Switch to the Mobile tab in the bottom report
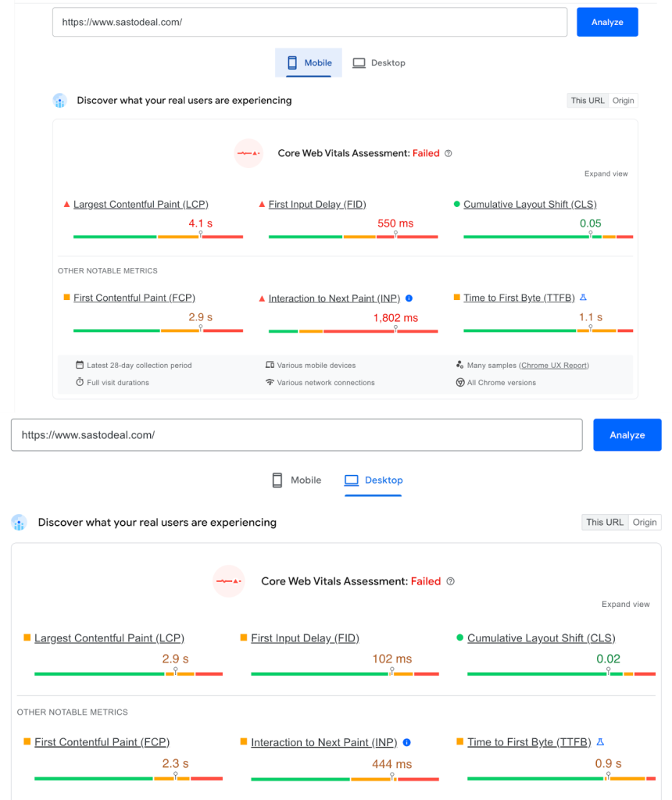The height and width of the screenshot is (800, 672). point(297,480)
